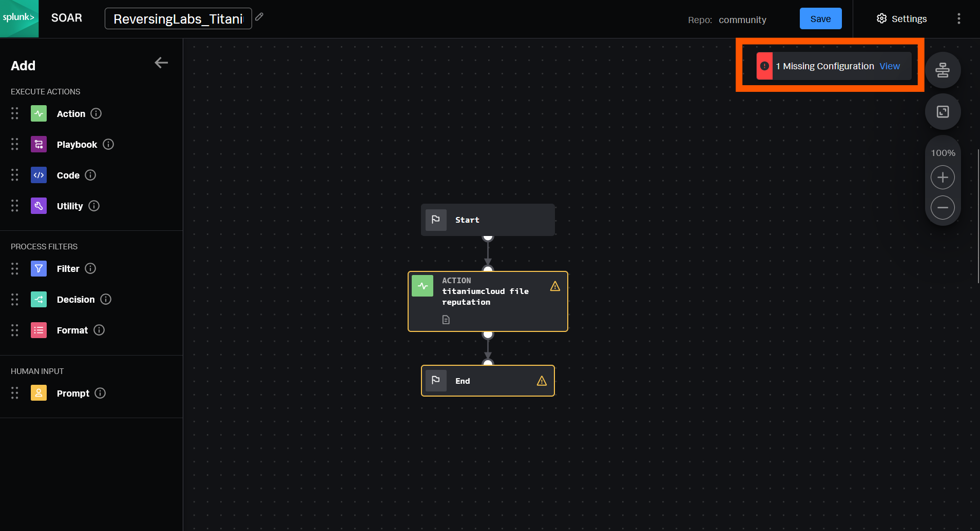Select the Filter funnel icon

click(39, 268)
